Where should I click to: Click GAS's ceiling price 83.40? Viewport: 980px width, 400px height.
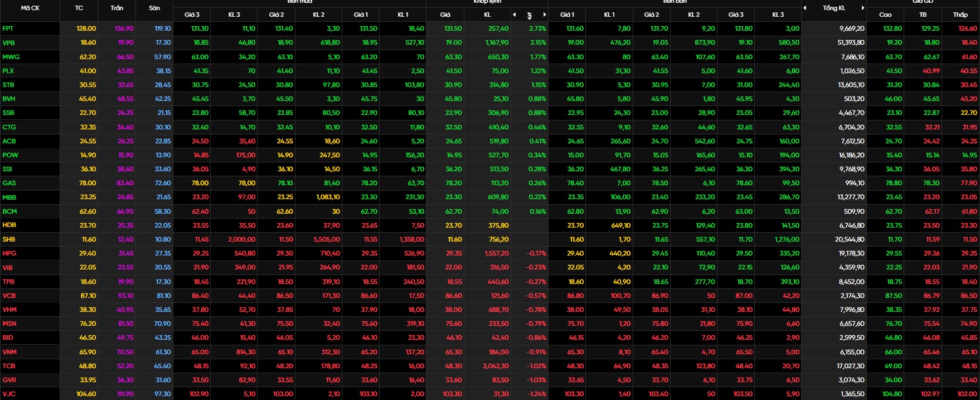(x=125, y=183)
